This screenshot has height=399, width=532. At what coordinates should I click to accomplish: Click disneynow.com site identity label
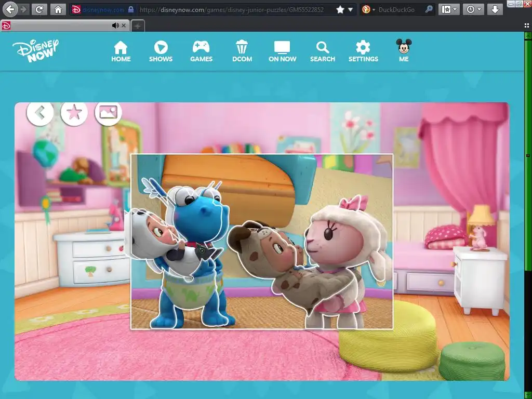click(x=103, y=9)
